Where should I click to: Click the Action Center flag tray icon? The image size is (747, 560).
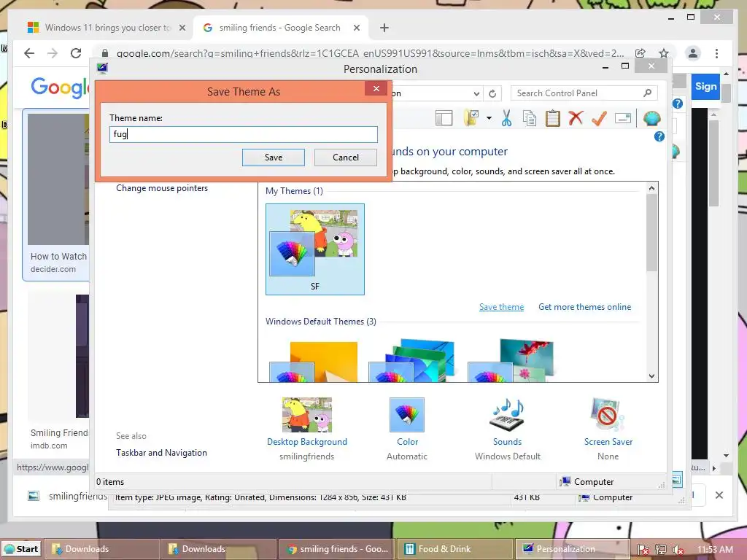(x=643, y=550)
